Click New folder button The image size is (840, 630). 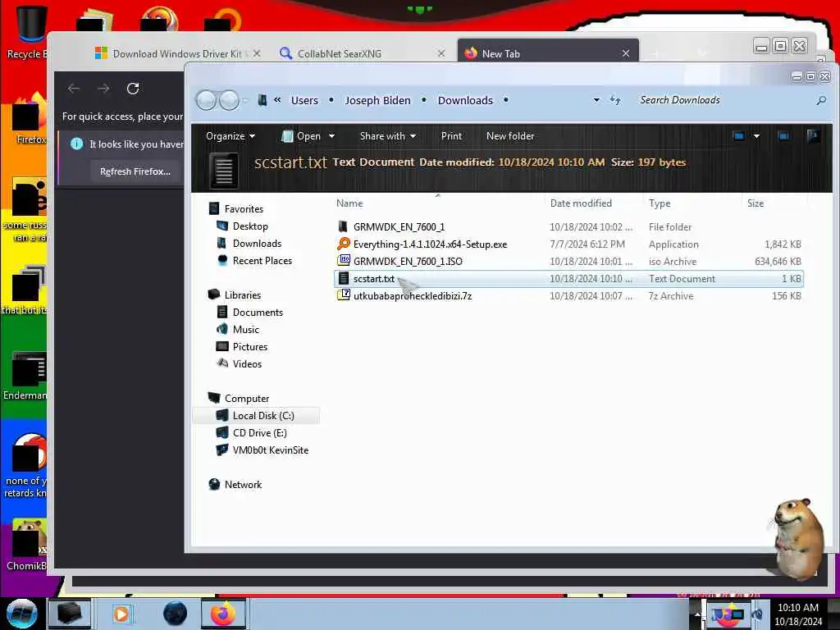(510, 136)
